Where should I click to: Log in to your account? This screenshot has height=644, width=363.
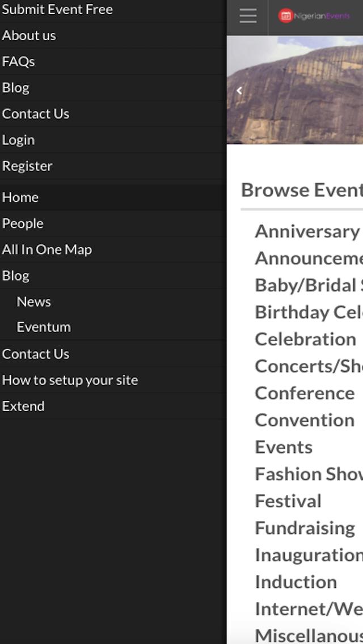(x=18, y=139)
